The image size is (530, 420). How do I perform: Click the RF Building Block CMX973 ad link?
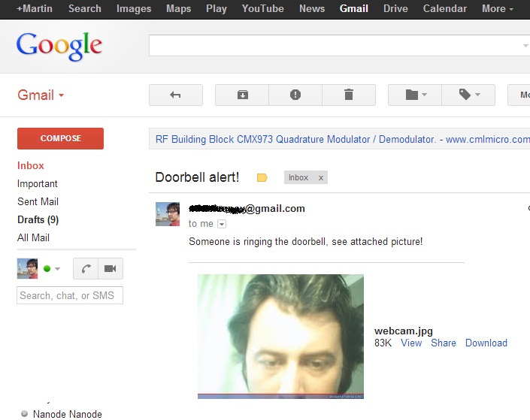(x=296, y=139)
